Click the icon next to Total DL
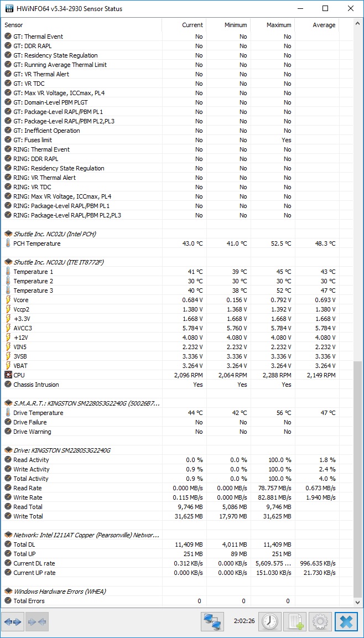This screenshot has height=638, width=364. tap(8, 544)
